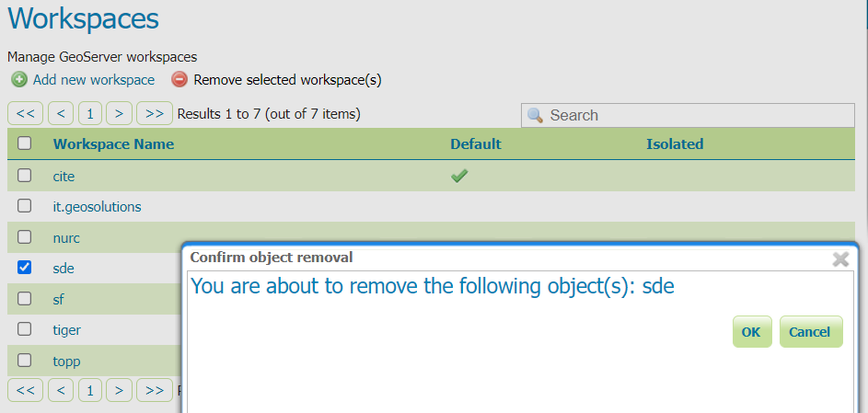Sort by Workspace Name column header

click(x=113, y=143)
